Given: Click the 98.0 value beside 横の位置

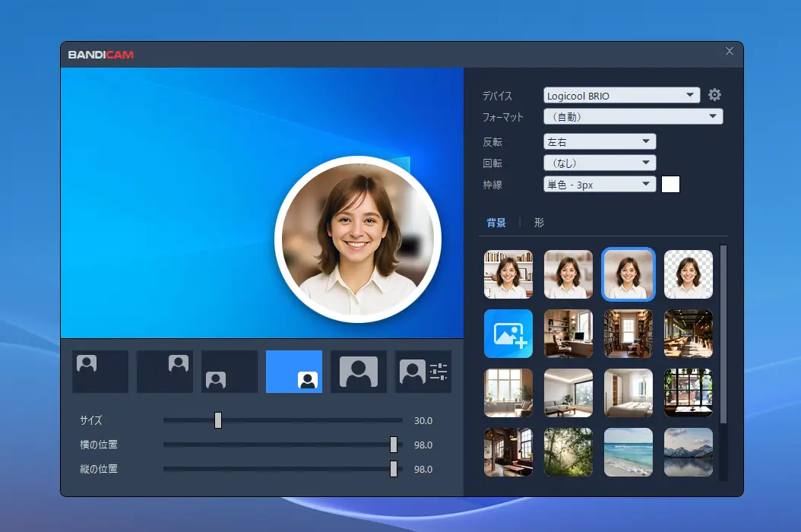Looking at the screenshot, I should (423, 445).
